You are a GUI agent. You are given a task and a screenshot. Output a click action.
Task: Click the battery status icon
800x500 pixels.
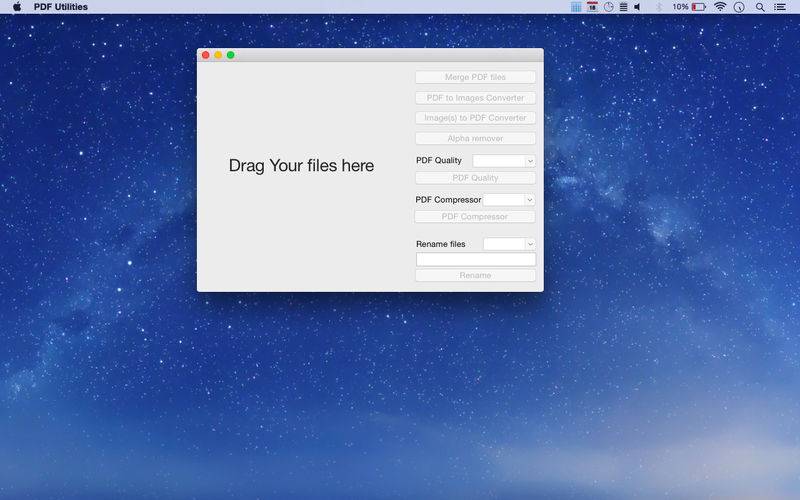699,7
